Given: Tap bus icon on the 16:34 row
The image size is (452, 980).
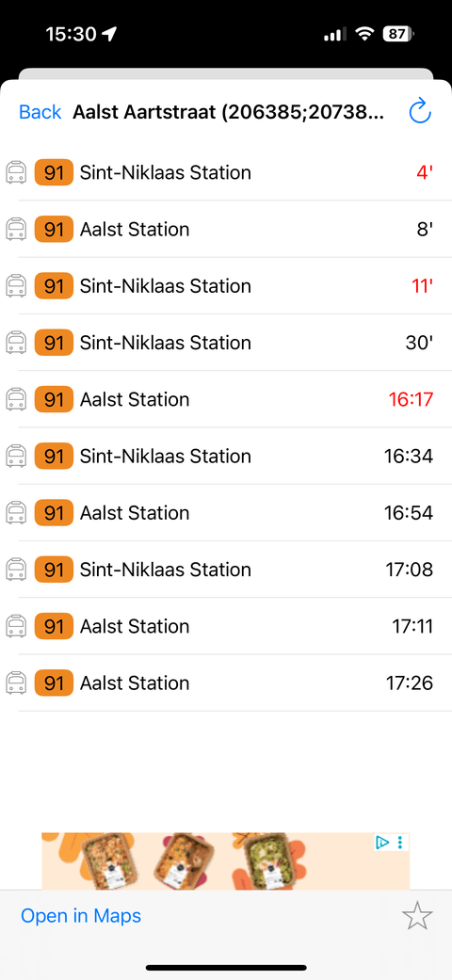Looking at the screenshot, I should pos(16,456).
